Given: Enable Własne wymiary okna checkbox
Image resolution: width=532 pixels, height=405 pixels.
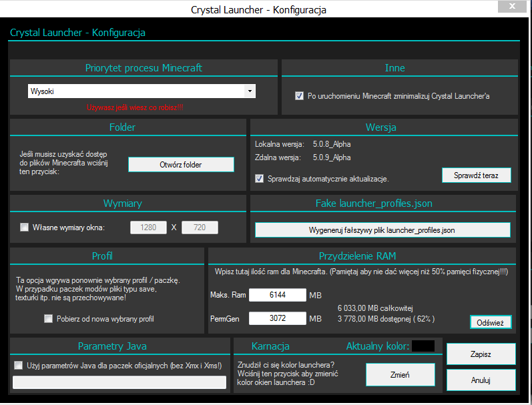Looking at the screenshot, I should click(25, 227).
